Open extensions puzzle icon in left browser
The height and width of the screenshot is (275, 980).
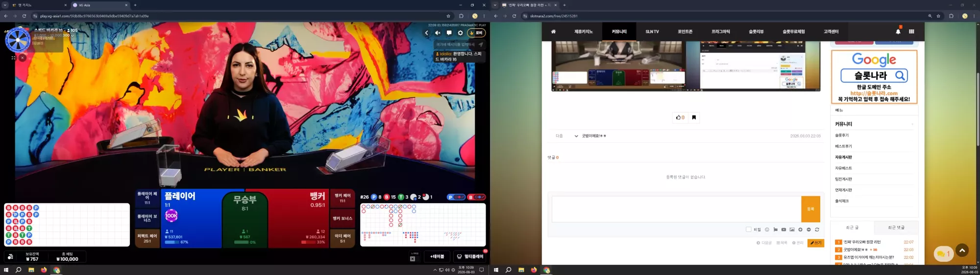[461, 16]
